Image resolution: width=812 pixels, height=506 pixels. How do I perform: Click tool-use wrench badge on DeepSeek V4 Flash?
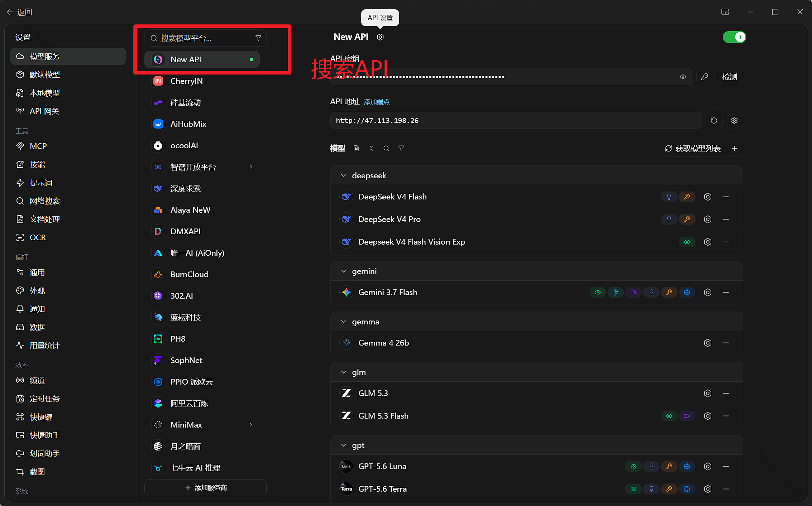(x=687, y=197)
